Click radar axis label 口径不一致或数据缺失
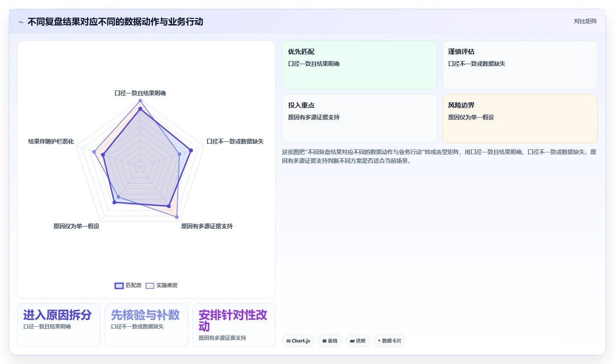615x364 pixels. tap(235, 141)
